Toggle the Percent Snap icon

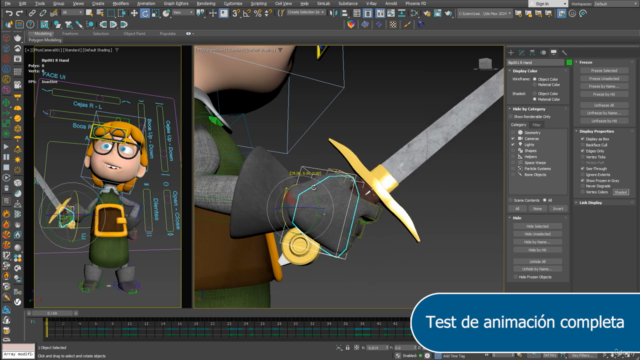pyautogui.click(x=258, y=13)
